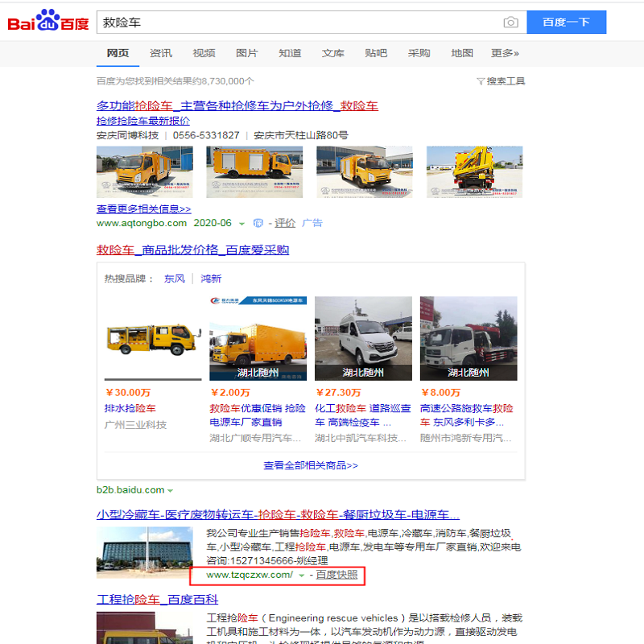
Task: Open the 更多» more tabs menu
Action: coord(505,53)
